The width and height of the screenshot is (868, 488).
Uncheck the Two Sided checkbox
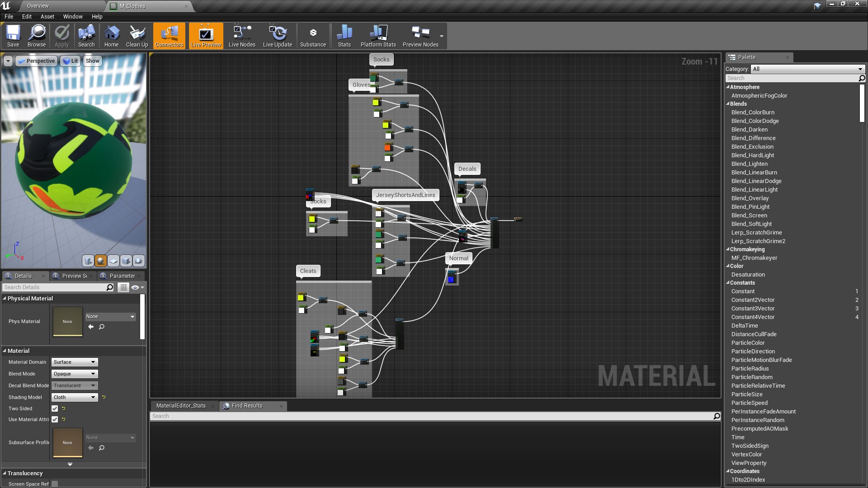[55, 408]
